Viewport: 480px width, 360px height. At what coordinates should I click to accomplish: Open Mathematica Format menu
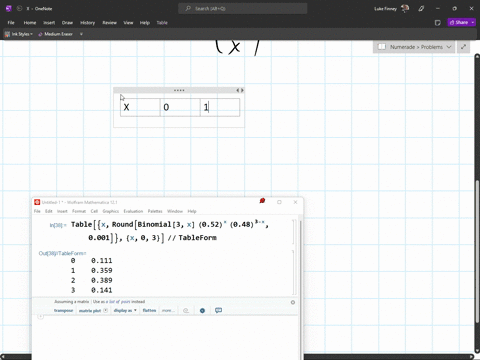(x=79, y=211)
